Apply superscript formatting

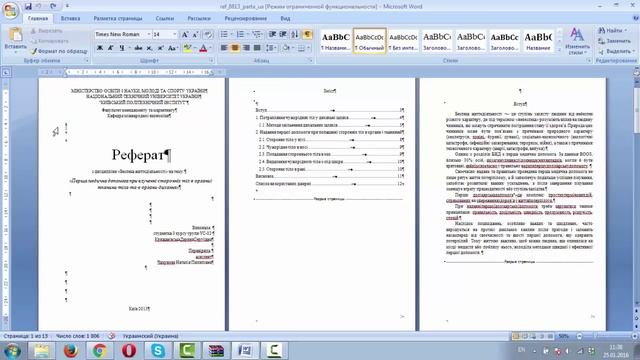click(160, 48)
